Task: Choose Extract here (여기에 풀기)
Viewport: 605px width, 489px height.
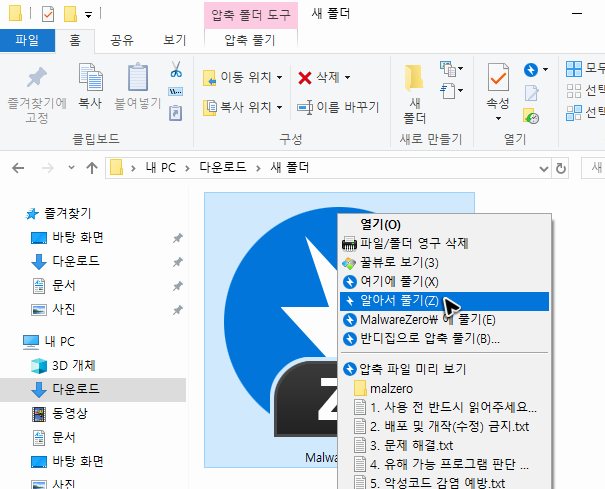Action: (444, 282)
